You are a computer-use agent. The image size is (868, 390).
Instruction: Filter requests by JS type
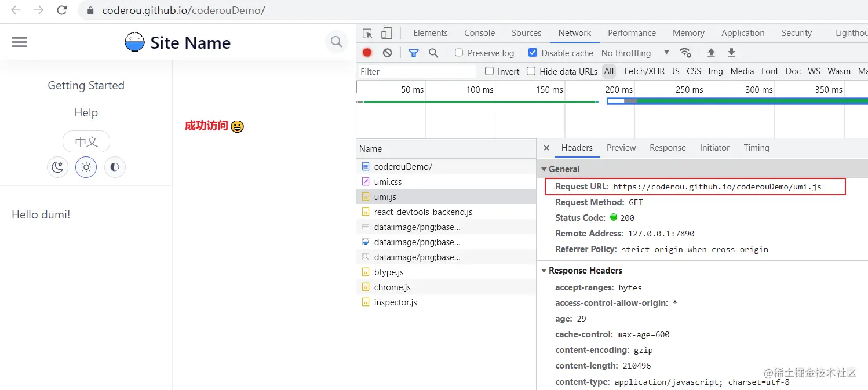676,71
